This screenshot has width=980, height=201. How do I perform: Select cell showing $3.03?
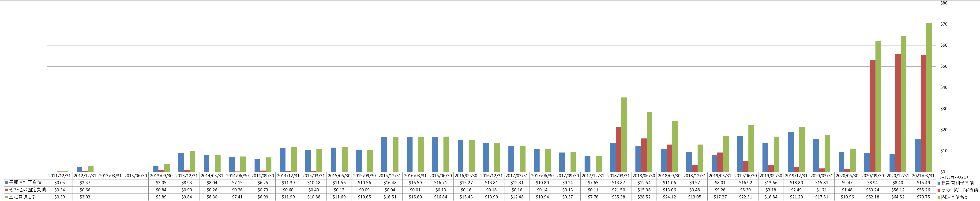pos(85,197)
